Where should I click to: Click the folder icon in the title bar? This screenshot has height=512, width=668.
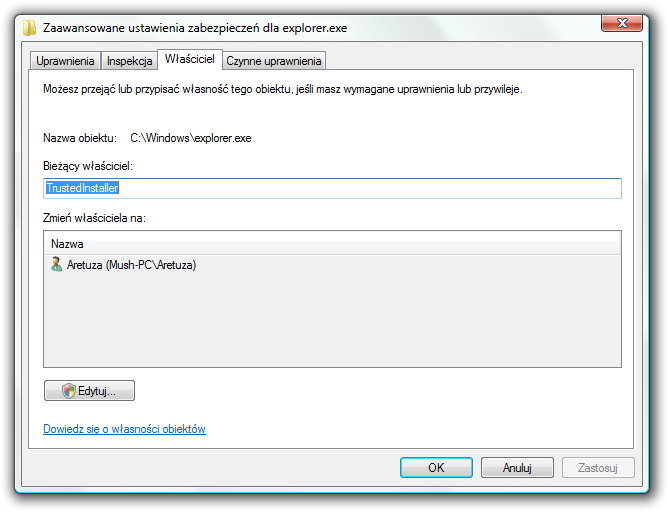click(x=29, y=28)
